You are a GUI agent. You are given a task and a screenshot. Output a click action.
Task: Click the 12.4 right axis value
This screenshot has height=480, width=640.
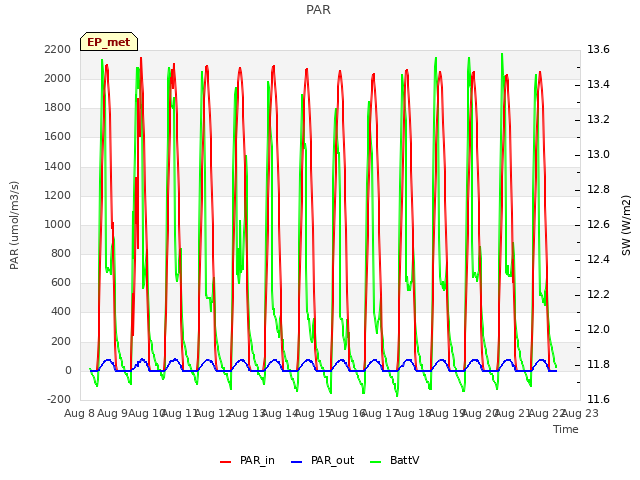coord(598,259)
